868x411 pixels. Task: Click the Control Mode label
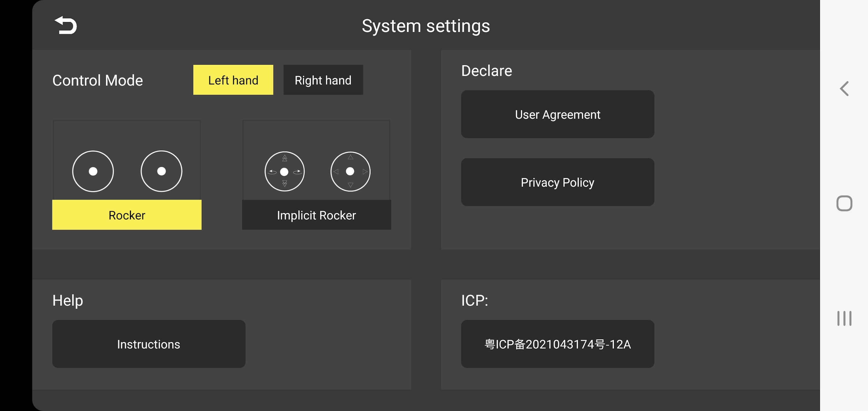point(98,80)
